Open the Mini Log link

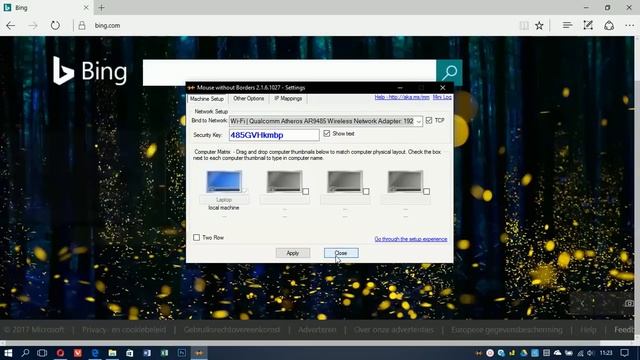[x=442, y=97]
